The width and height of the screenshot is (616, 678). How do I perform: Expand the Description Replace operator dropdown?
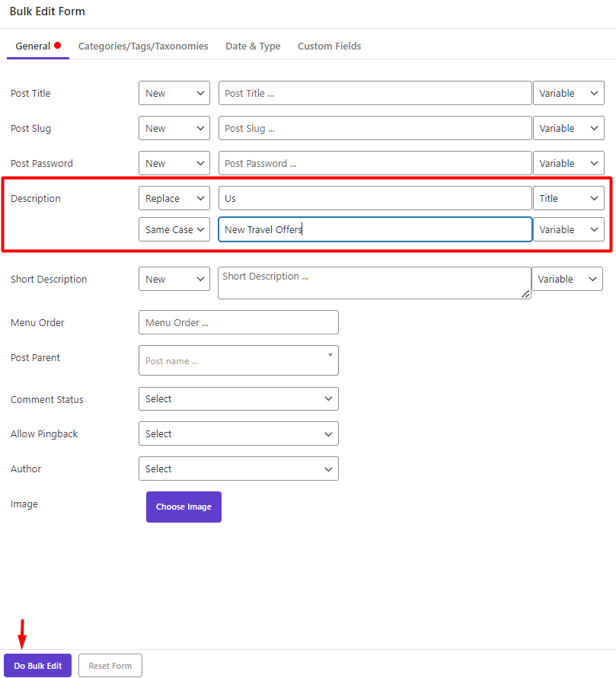coord(174,198)
